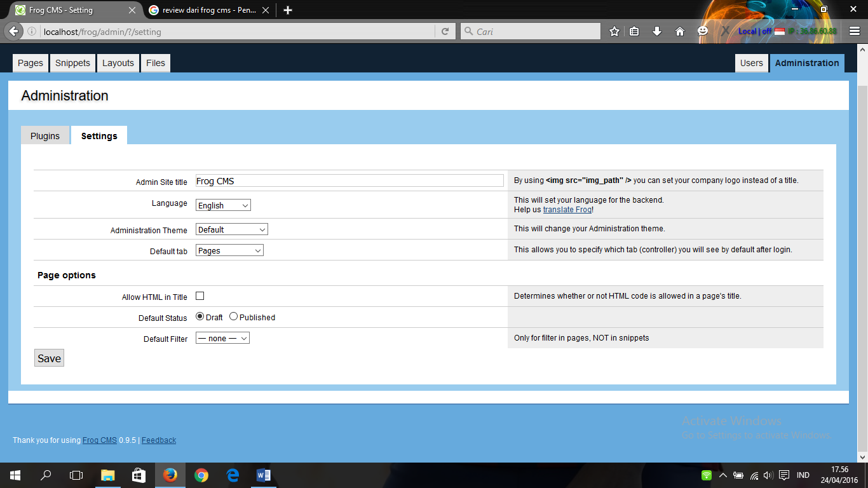Open a new tab with plus button
This screenshot has height=488, width=868.
click(x=288, y=10)
